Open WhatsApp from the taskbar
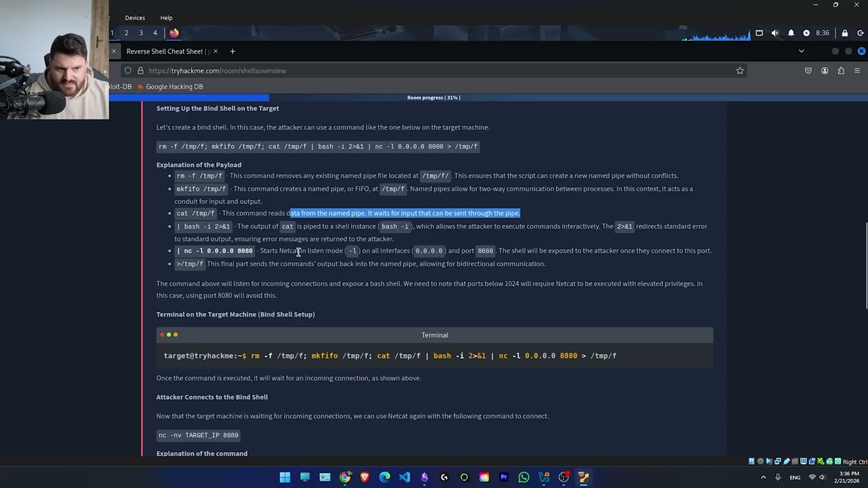Viewport: 868px width, 488px height. click(524, 477)
